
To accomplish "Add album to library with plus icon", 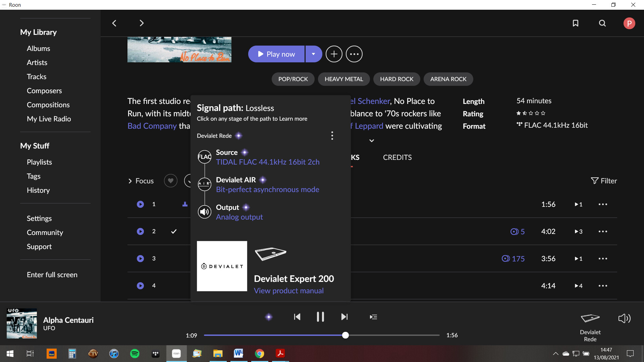I will coord(334,54).
